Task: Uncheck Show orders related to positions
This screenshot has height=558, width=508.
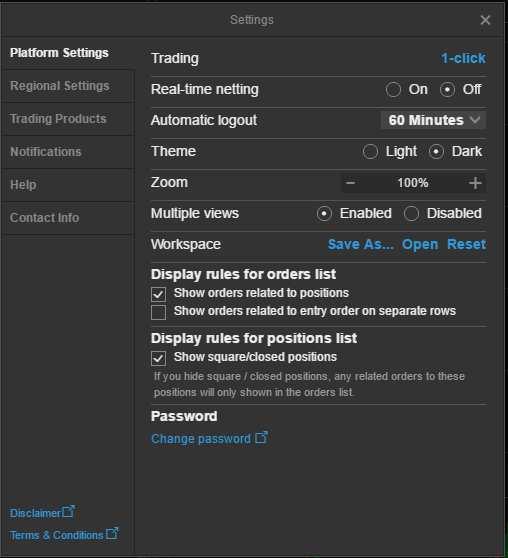Action: coord(158,294)
